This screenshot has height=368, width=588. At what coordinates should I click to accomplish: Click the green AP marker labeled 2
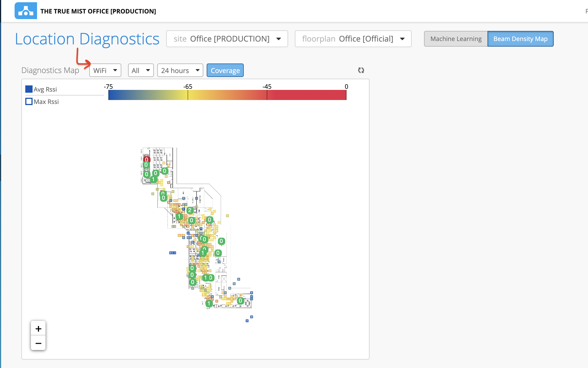(x=190, y=210)
